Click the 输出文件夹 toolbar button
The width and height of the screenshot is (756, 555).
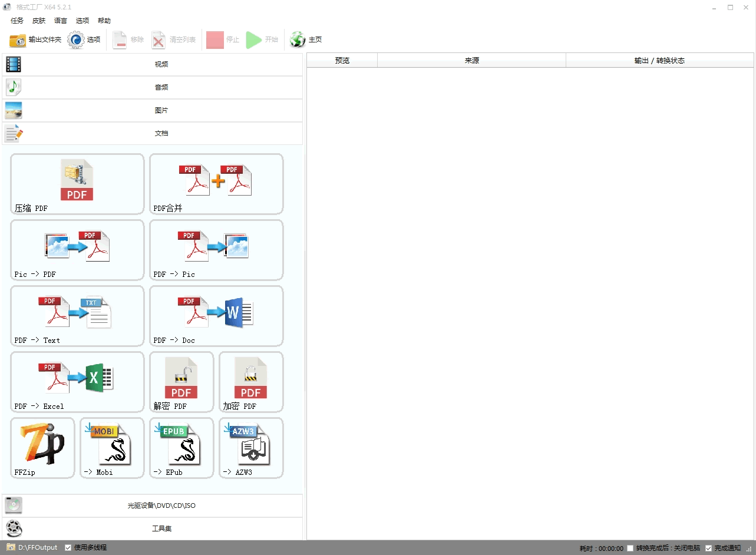click(x=35, y=39)
